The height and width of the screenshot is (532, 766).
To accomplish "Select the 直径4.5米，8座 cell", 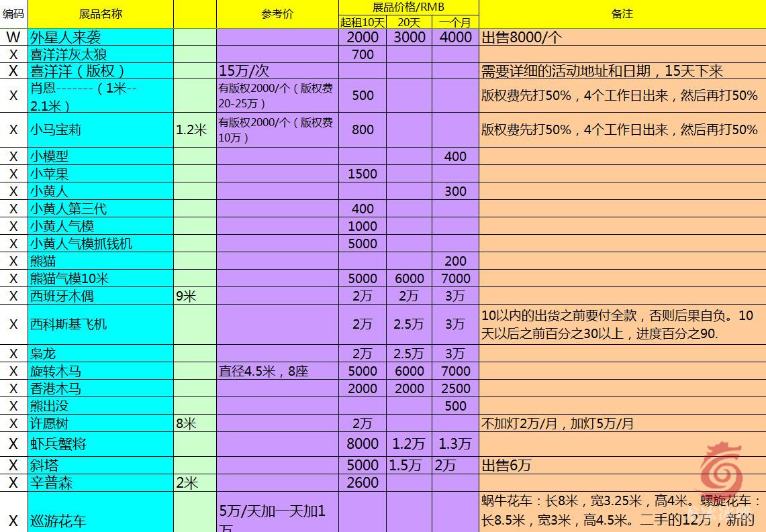I will [x=277, y=371].
